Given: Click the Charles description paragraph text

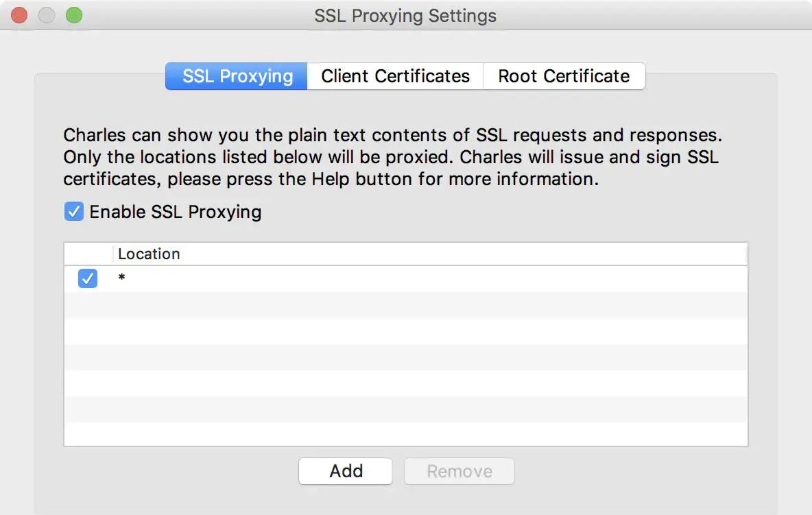Looking at the screenshot, I should 391,156.
